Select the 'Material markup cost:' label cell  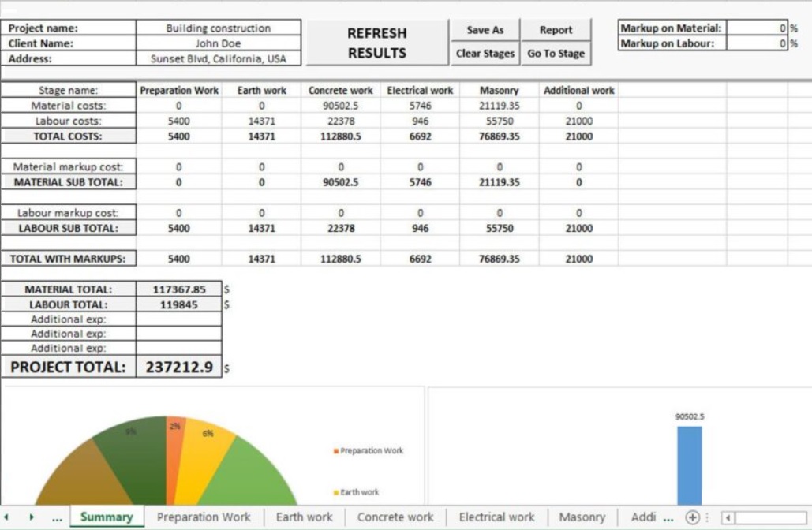point(68,166)
